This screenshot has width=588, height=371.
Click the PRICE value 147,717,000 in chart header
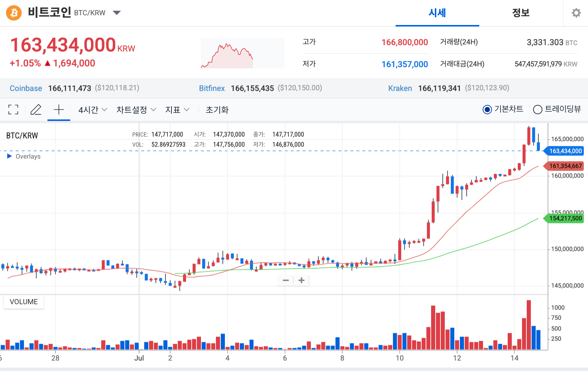(x=167, y=134)
